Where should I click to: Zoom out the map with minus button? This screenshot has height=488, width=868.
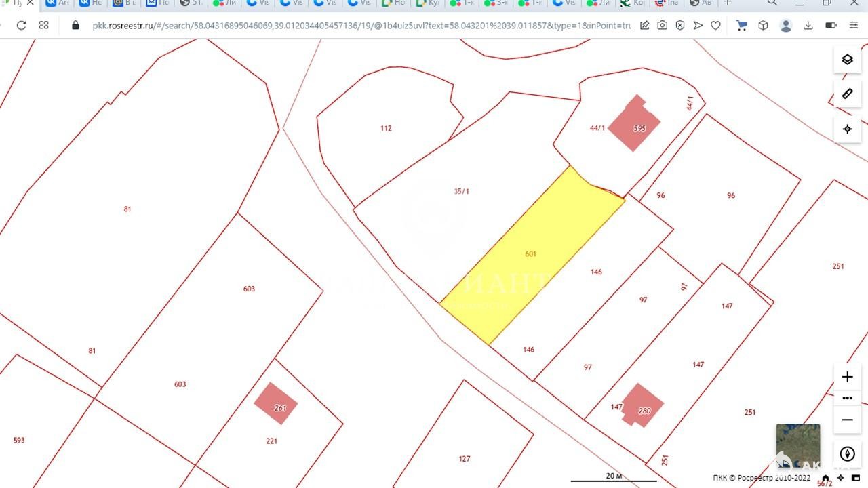point(847,420)
